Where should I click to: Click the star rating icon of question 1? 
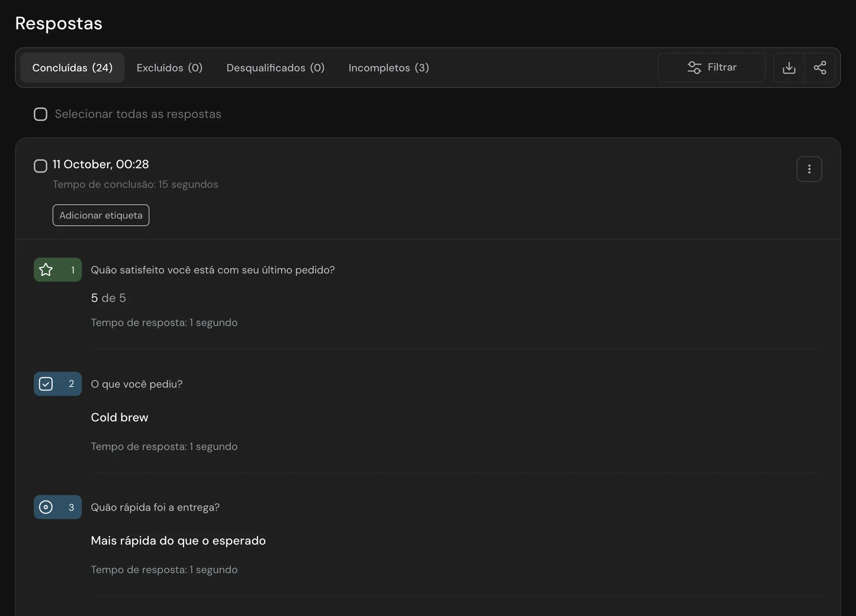(x=46, y=270)
